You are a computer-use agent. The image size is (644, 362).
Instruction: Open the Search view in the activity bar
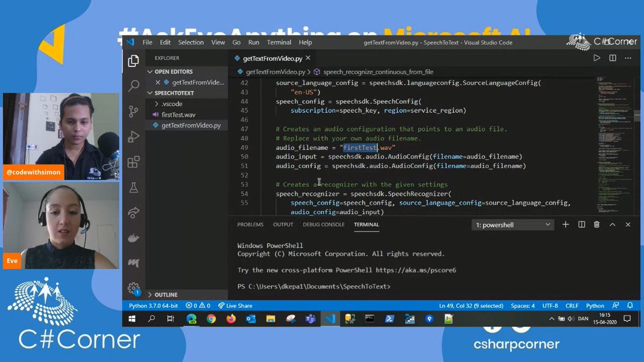[x=134, y=86]
